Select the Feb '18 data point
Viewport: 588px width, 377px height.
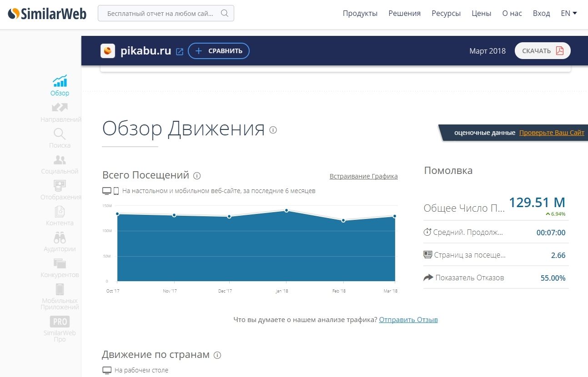(343, 221)
